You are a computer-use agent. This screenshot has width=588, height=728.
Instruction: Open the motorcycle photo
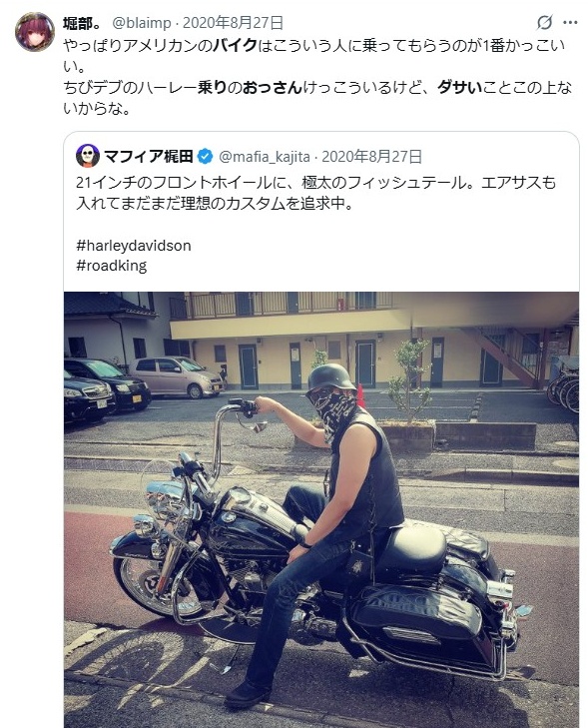(321, 509)
